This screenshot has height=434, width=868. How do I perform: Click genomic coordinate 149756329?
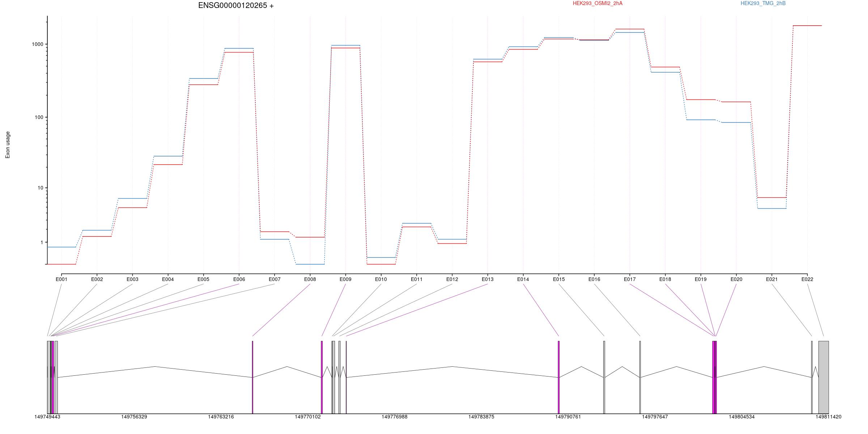pos(134,417)
